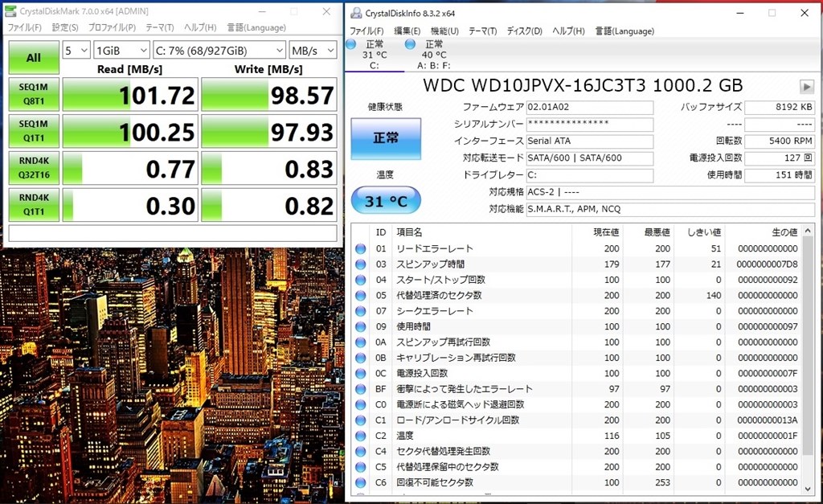Viewport: 823px width, 504px height.
Task: Click status icon for ID 04 スタート/ストップ回数
Action: tap(361, 280)
